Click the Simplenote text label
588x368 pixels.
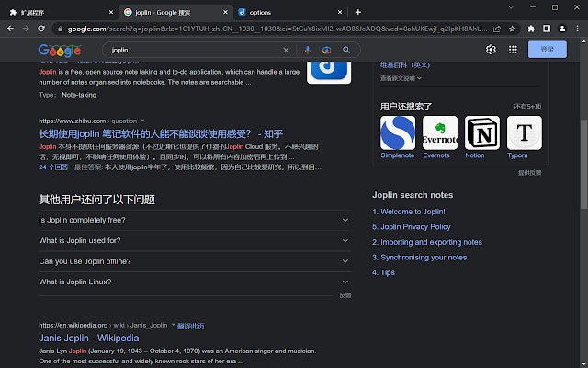[x=398, y=155]
